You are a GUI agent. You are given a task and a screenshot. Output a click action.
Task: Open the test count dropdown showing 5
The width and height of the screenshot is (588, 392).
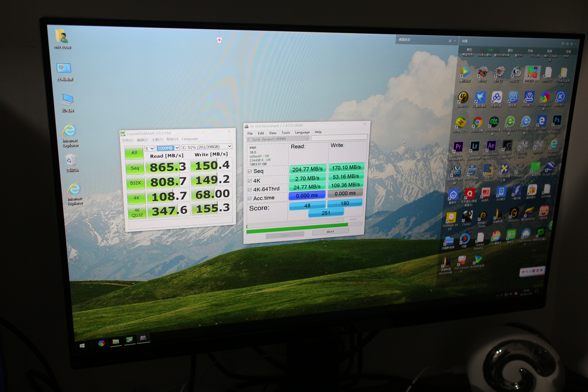[149, 149]
